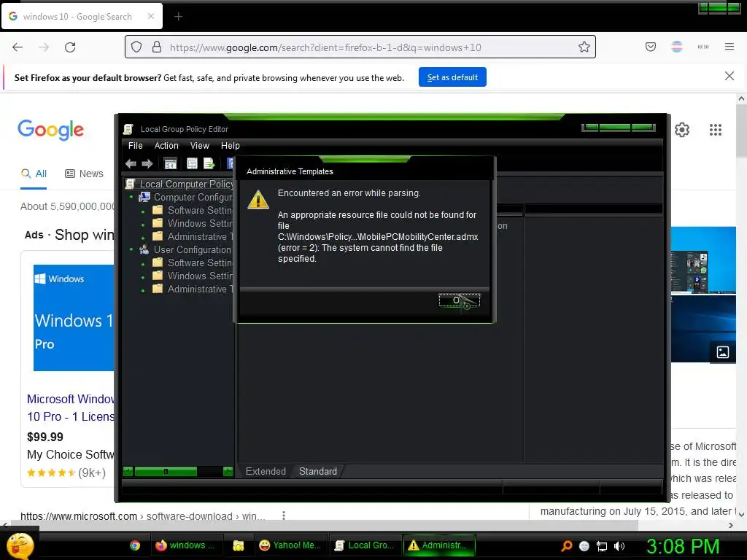Select Local Computer Policy root tree item

point(186,184)
